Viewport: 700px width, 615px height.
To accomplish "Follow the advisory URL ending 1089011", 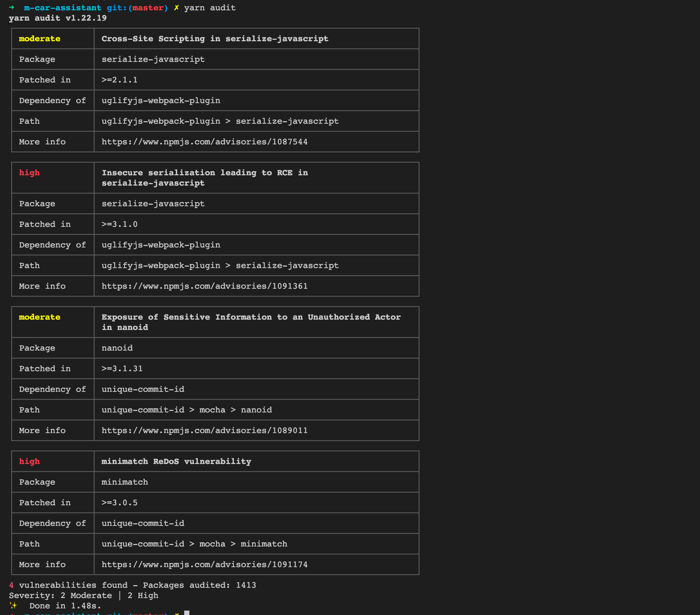I will pos(204,430).
